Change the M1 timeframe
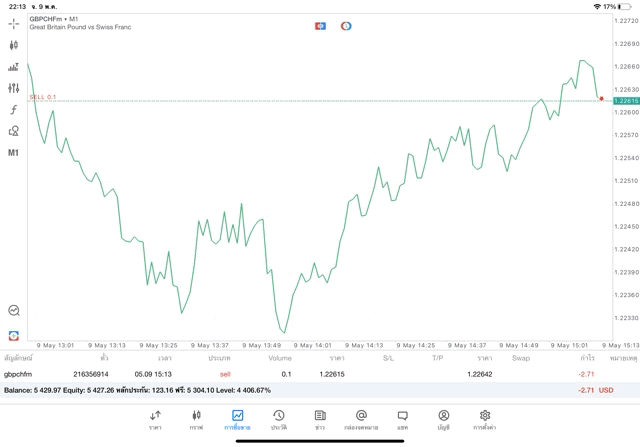The width and height of the screenshot is (640, 447). click(13, 153)
